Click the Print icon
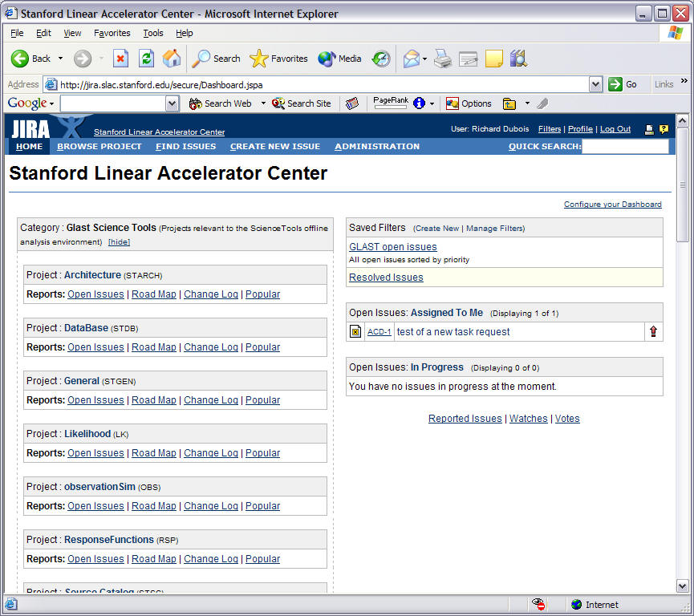The height and width of the screenshot is (616, 694). [x=443, y=59]
